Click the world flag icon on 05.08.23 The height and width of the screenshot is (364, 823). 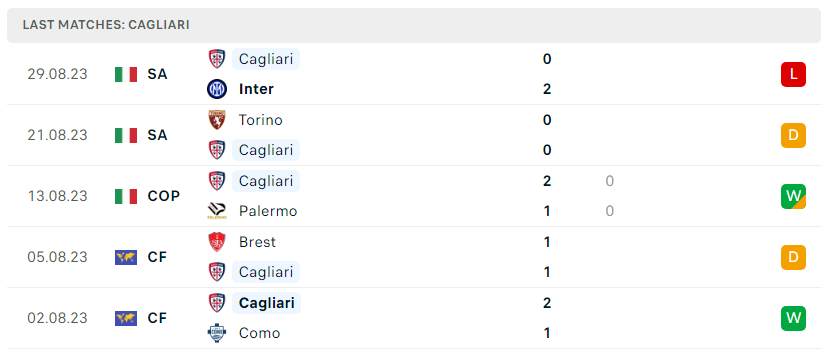click(126, 257)
